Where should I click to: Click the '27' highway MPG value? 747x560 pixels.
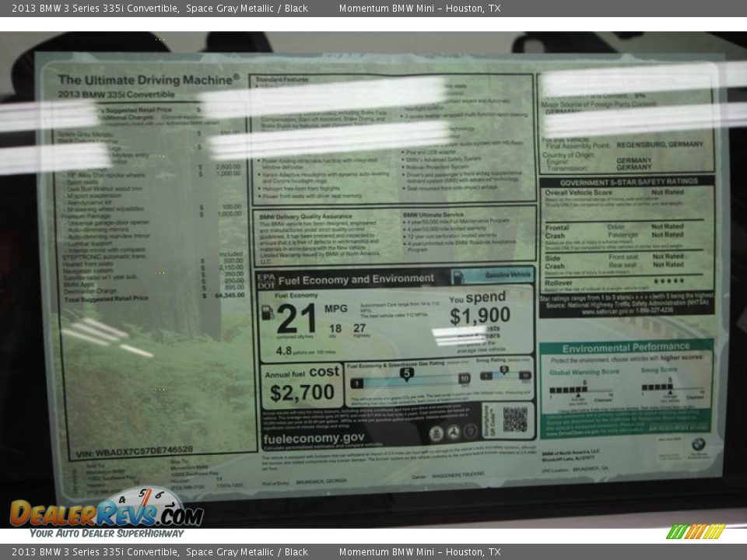pyautogui.click(x=359, y=327)
